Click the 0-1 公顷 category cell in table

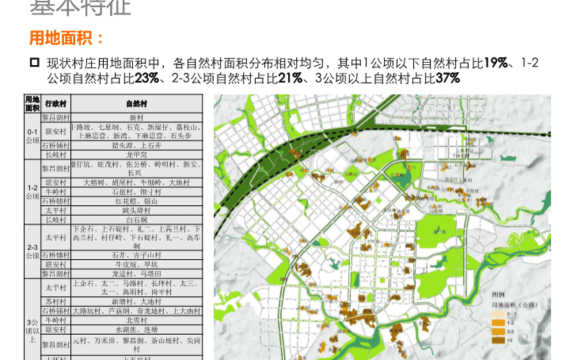[33, 136]
